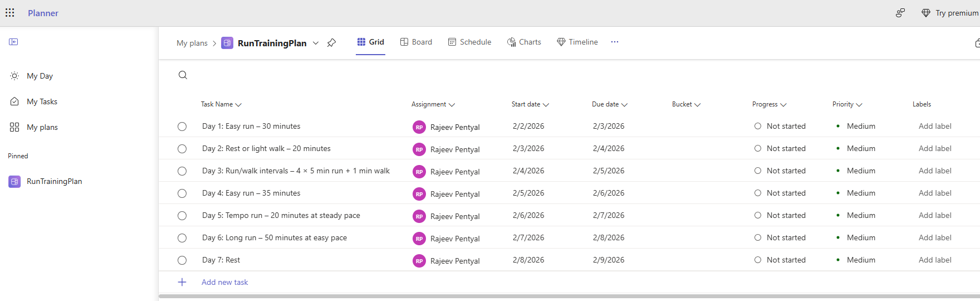Expand the Task Name column dropdown
Viewport: 980px width, 301px height.
pyautogui.click(x=238, y=105)
